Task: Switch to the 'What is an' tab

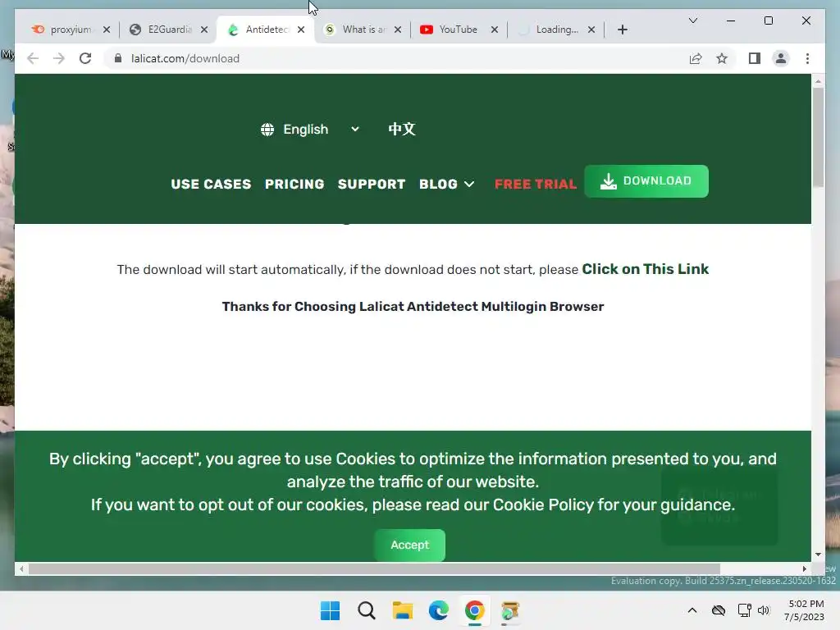Action: coord(363,30)
